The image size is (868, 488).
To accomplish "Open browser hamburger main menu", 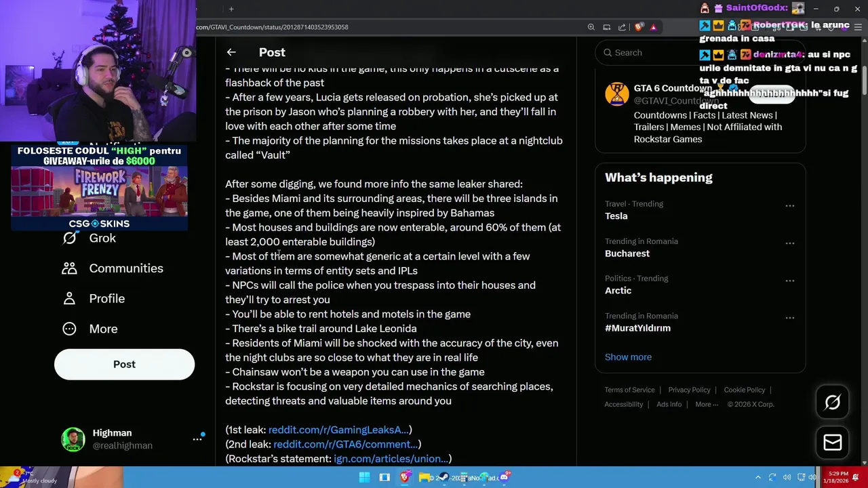I will pyautogui.click(x=858, y=28).
